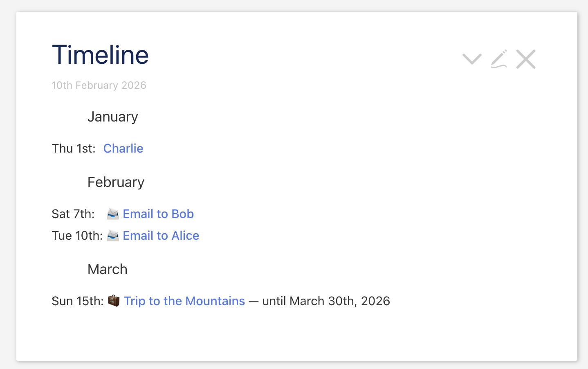Click the suitcase icon next to Trip

coord(114,301)
